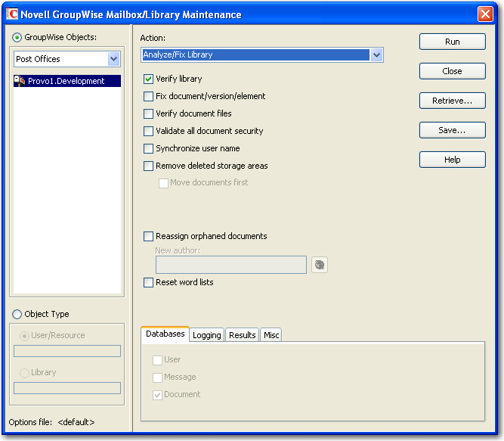Viewport: 504px width, 441px height.
Task: Enable Fix document/version/element option
Action: click(x=149, y=96)
